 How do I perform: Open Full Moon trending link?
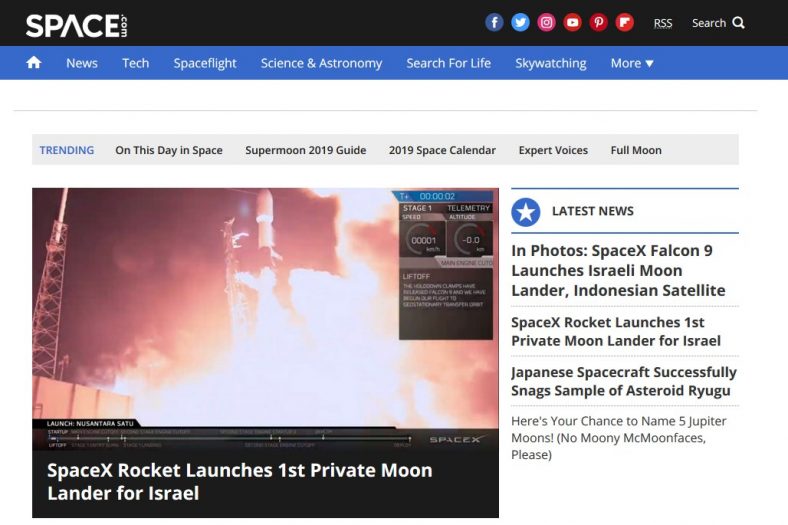point(636,150)
